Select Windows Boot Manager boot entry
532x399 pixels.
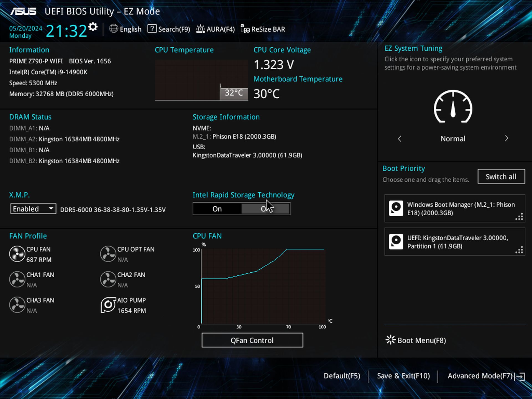coord(454,209)
